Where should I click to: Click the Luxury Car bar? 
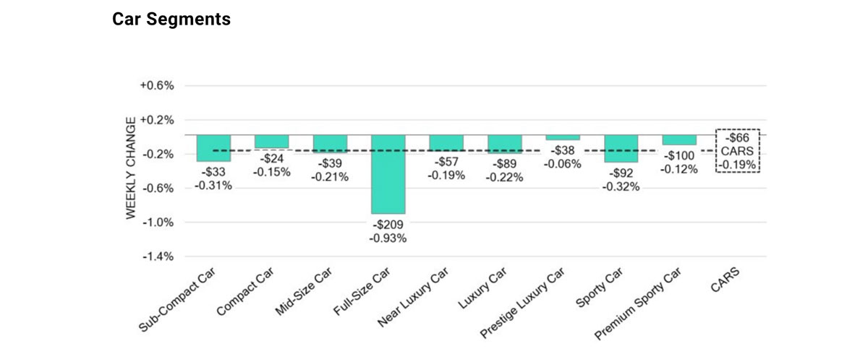tap(504, 144)
